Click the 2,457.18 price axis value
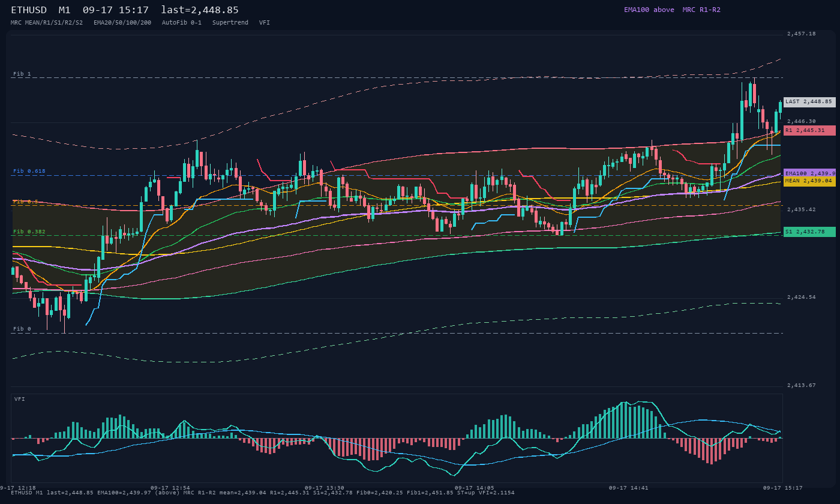840x504 pixels. click(802, 34)
